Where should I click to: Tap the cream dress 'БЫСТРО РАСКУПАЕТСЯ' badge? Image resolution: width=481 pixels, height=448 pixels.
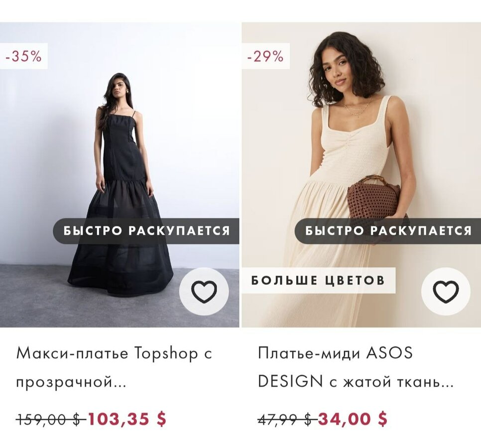pyautogui.click(x=388, y=231)
